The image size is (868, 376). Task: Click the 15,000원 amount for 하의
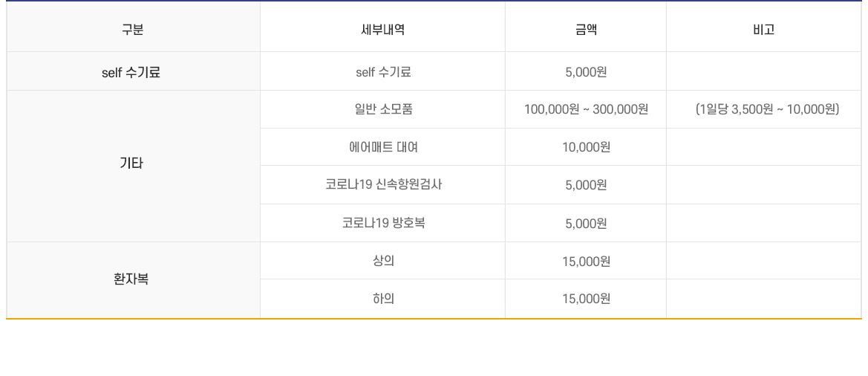click(586, 299)
